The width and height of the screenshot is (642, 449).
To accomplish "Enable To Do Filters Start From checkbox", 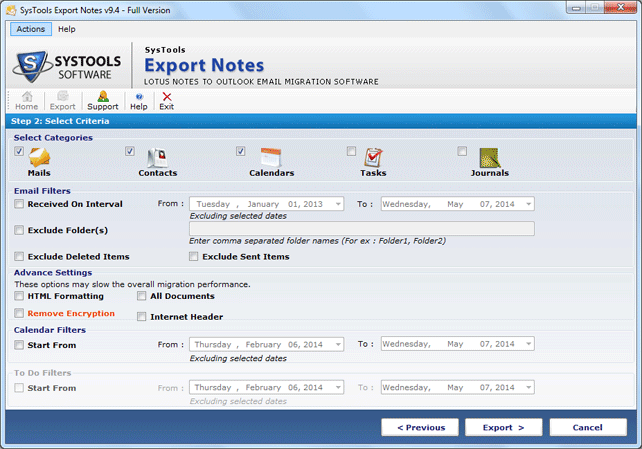I will point(19,388).
